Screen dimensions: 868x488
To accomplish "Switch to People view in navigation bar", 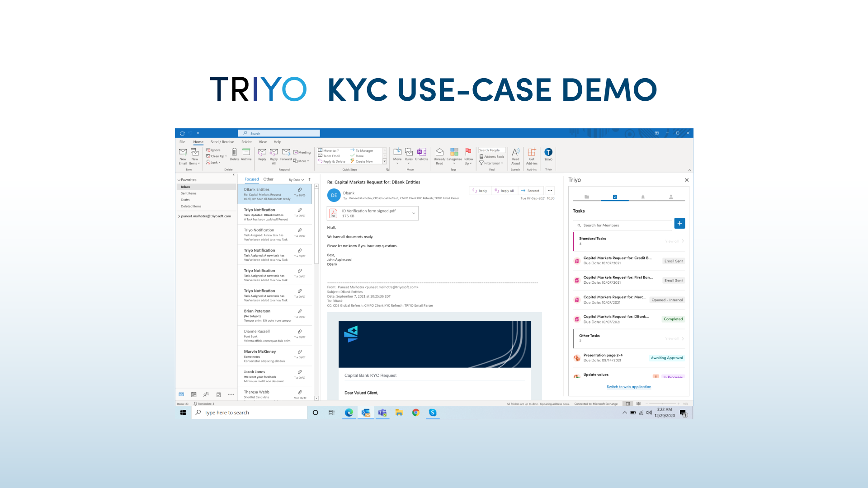I will pyautogui.click(x=206, y=394).
